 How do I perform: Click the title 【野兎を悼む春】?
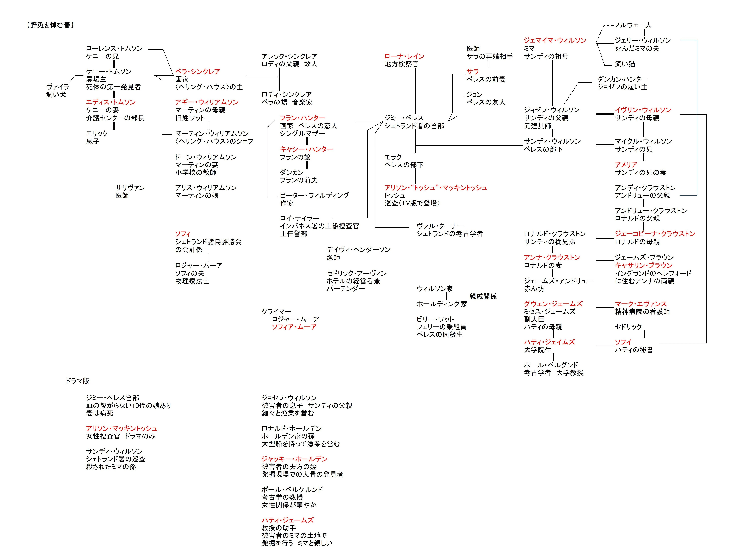coord(50,25)
